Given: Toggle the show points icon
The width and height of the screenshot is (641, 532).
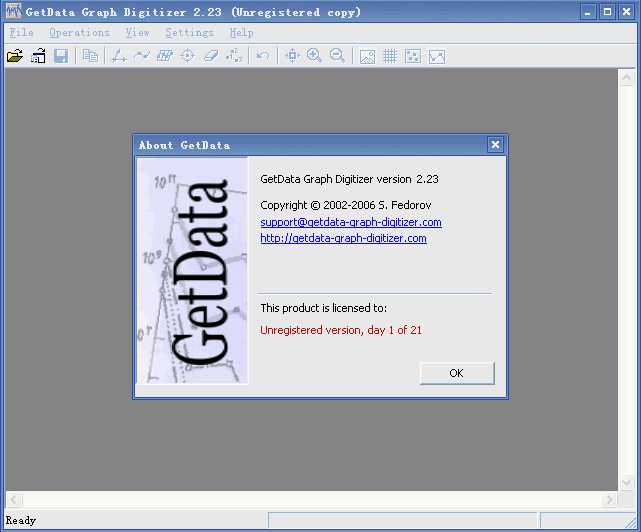Looking at the screenshot, I should click(413, 56).
